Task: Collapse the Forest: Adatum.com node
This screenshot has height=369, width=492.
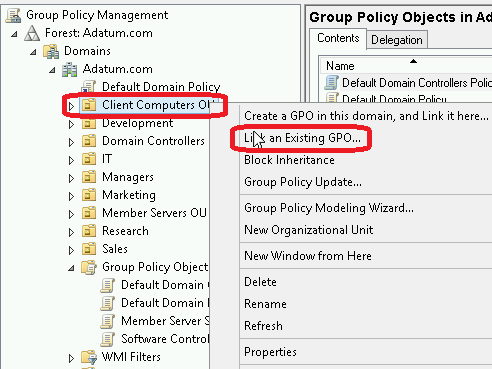Action: [14, 34]
